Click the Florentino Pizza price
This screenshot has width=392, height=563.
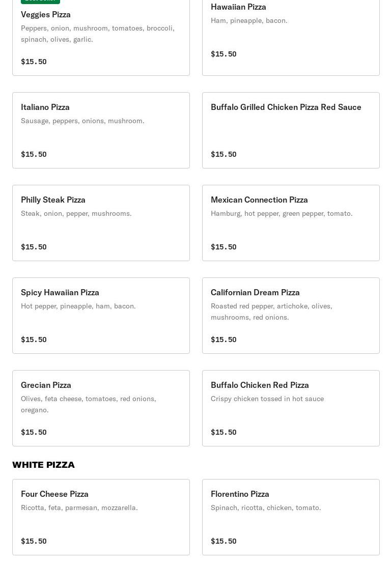click(223, 541)
